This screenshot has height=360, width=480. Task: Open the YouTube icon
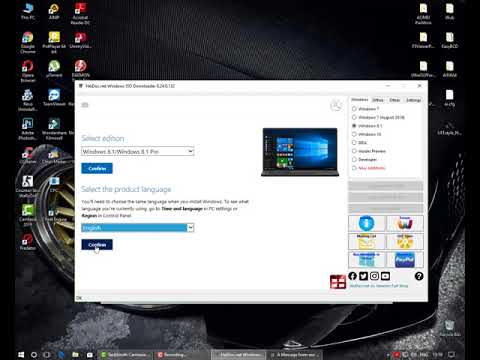pos(385,276)
